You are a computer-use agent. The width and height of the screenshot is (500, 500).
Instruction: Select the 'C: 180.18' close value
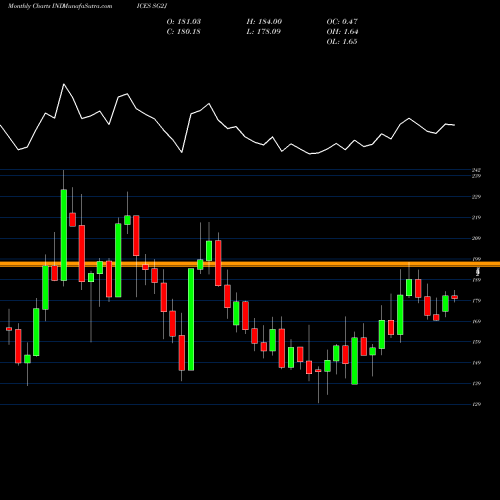[x=183, y=32]
